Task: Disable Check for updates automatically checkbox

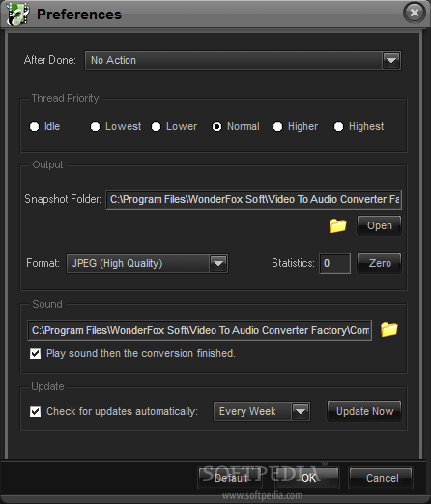Action: [35, 412]
